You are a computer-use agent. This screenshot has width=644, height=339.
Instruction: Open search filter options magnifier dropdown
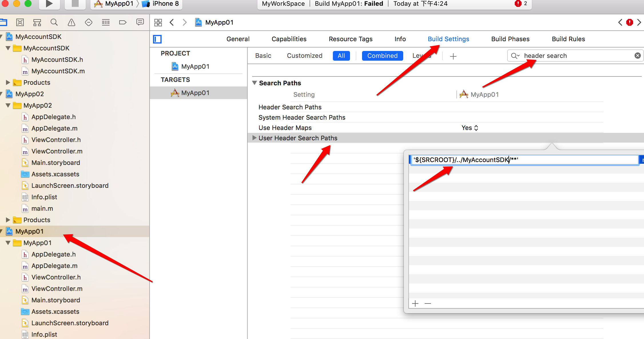tap(515, 56)
